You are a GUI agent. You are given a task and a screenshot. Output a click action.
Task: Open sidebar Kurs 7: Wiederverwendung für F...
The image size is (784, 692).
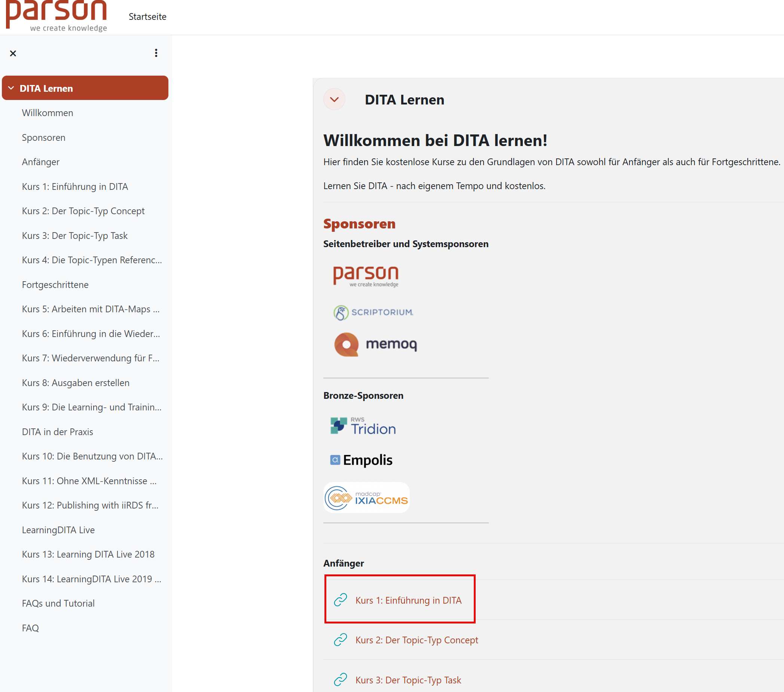[91, 358]
